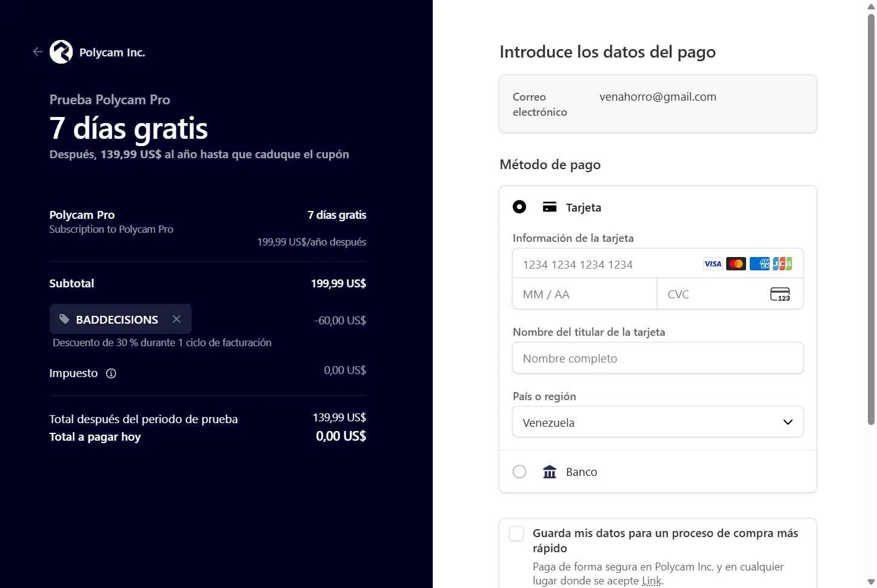Click the Visa card logo
Image resolution: width=877 pixels, height=588 pixels.
pos(713,264)
